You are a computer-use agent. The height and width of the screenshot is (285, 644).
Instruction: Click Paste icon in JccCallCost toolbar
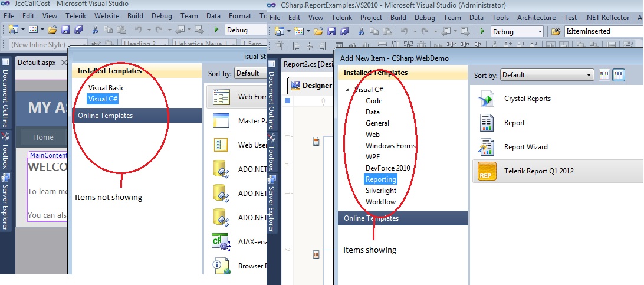click(x=121, y=30)
